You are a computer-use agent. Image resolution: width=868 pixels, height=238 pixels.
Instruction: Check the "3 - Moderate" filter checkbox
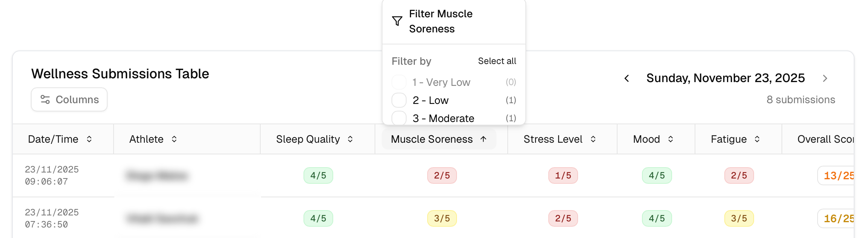tap(399, 118)
